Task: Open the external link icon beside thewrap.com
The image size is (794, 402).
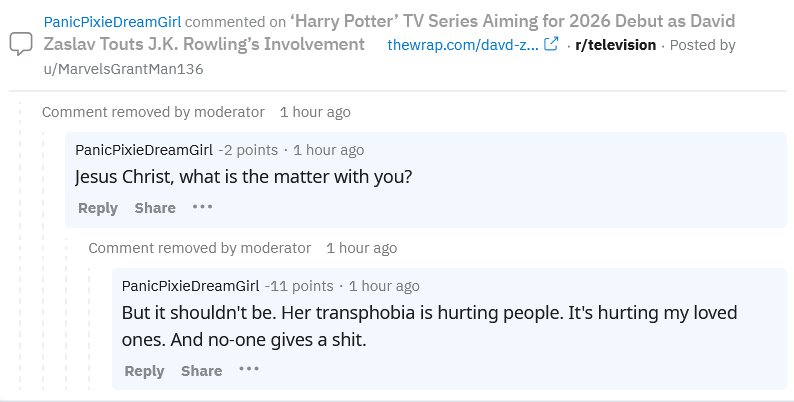Action: click(550, 45)
